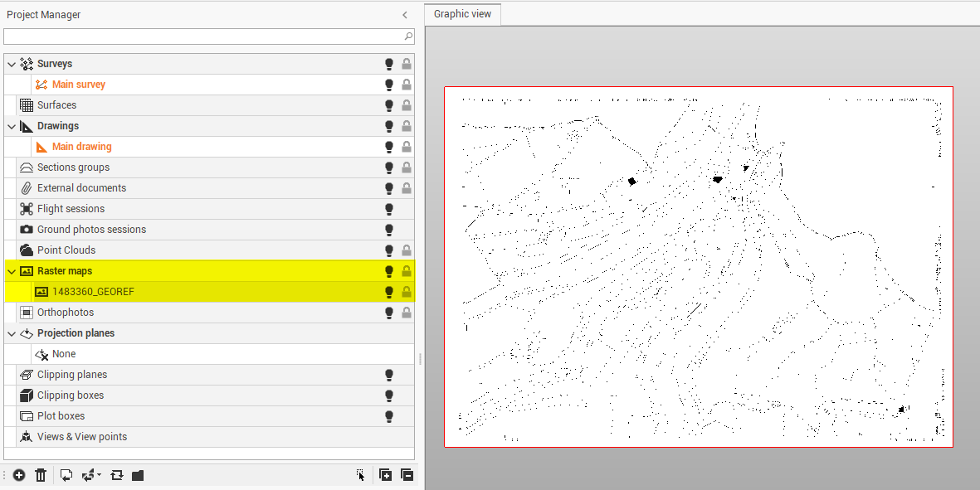The height and width of the screenshot is (490, 980).
Task: Click the add item plus icon
Action: pos(19,475)
